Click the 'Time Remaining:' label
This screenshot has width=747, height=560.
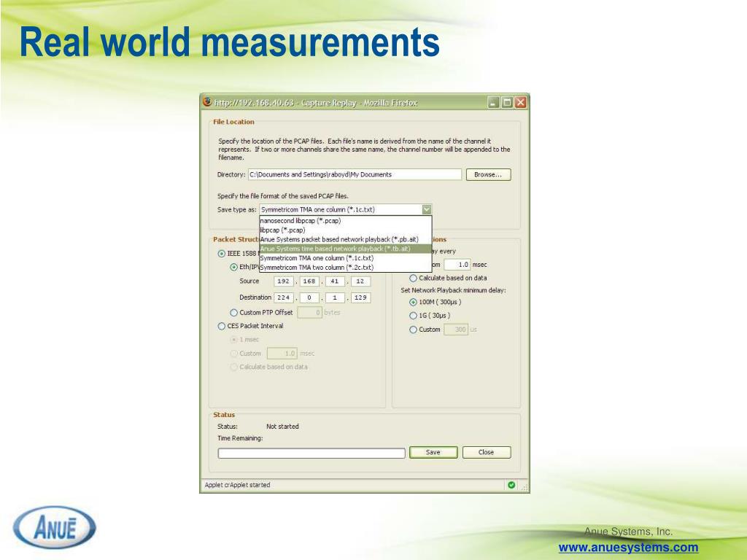pyautogui.click(x=240, y=438)
